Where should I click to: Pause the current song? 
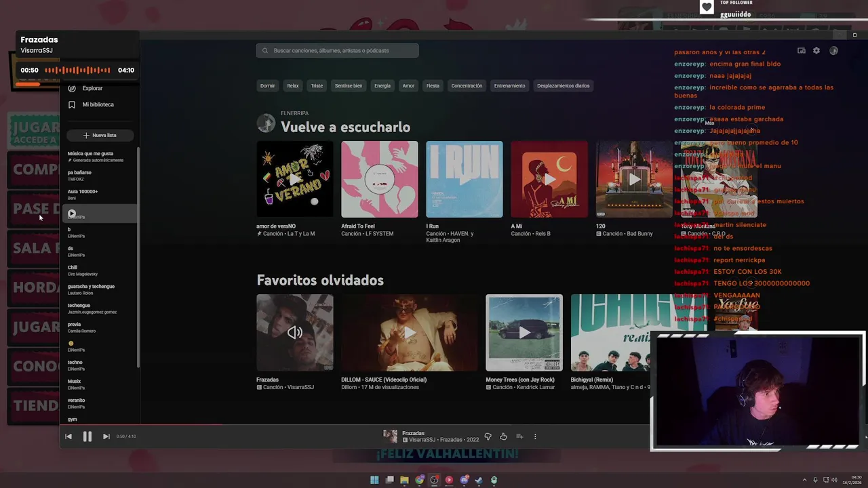coord(87,436)
